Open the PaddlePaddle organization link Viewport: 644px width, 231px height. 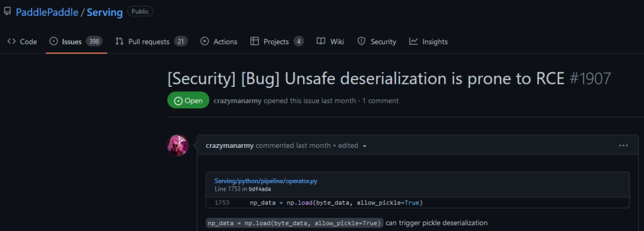click(47, 12)
